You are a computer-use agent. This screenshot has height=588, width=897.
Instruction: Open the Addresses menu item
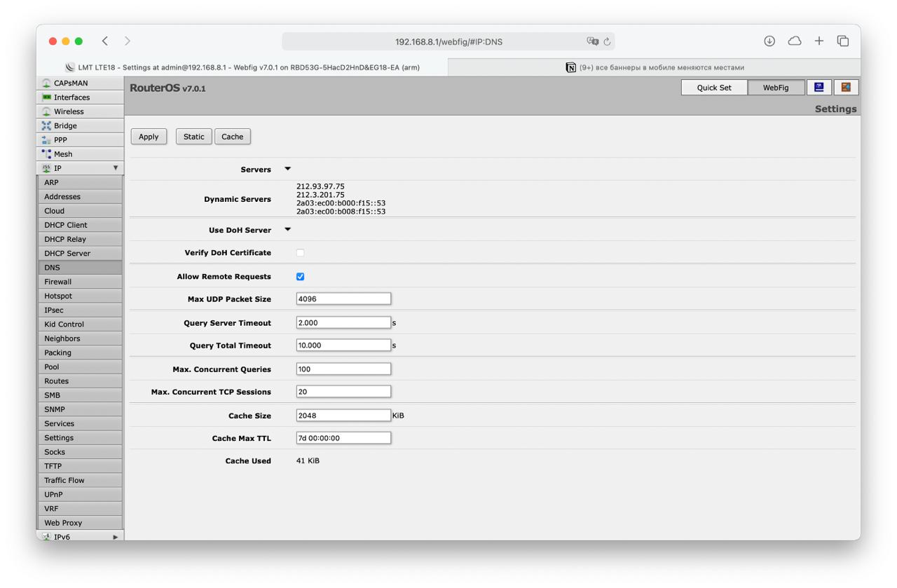pyautogui.click(x=80, y=196)
